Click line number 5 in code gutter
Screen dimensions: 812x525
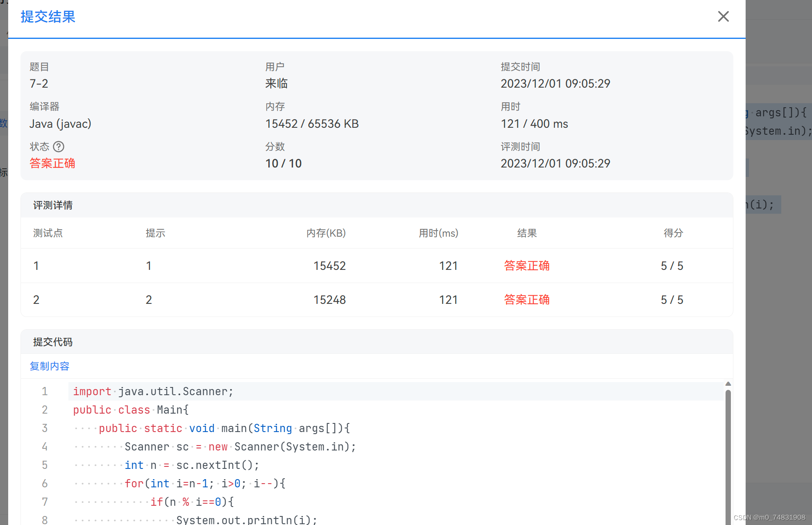tap(45, 465)
